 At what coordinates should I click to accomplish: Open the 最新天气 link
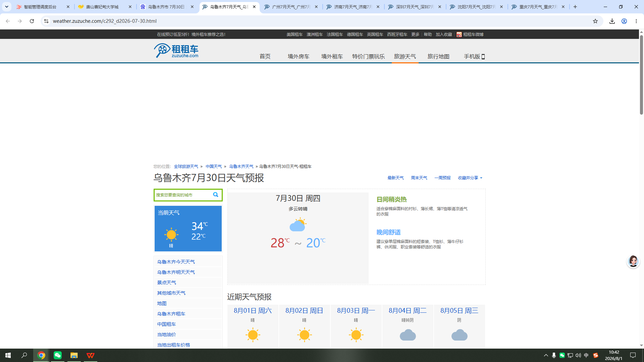(395, 178)
